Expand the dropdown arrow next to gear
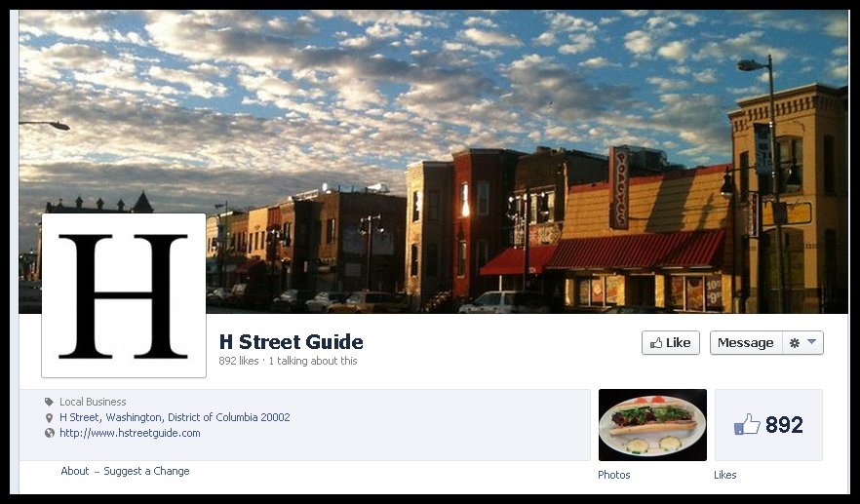The image size is (860, 504). 811,342
